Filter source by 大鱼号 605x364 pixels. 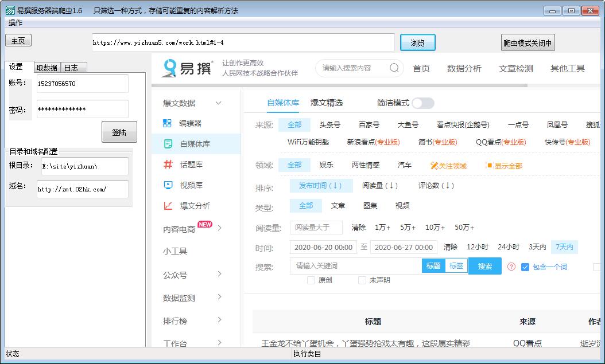[408, 125]
